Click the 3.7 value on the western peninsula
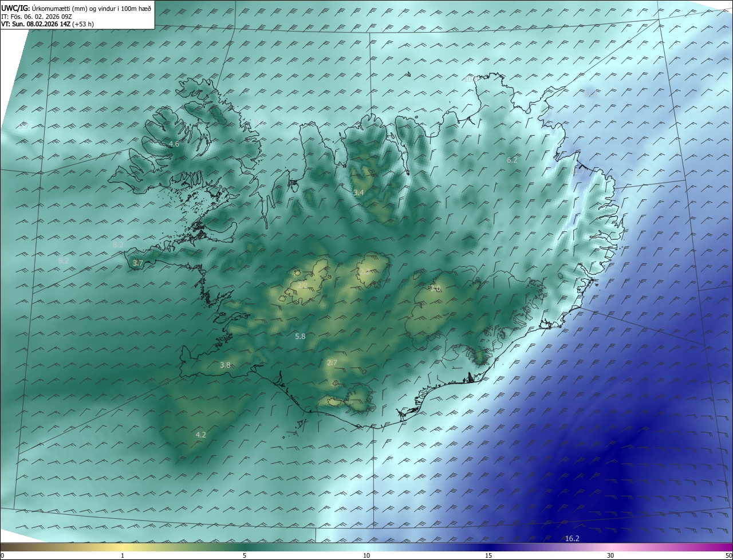This screenshot has width=733, height=560. [137, 263]
